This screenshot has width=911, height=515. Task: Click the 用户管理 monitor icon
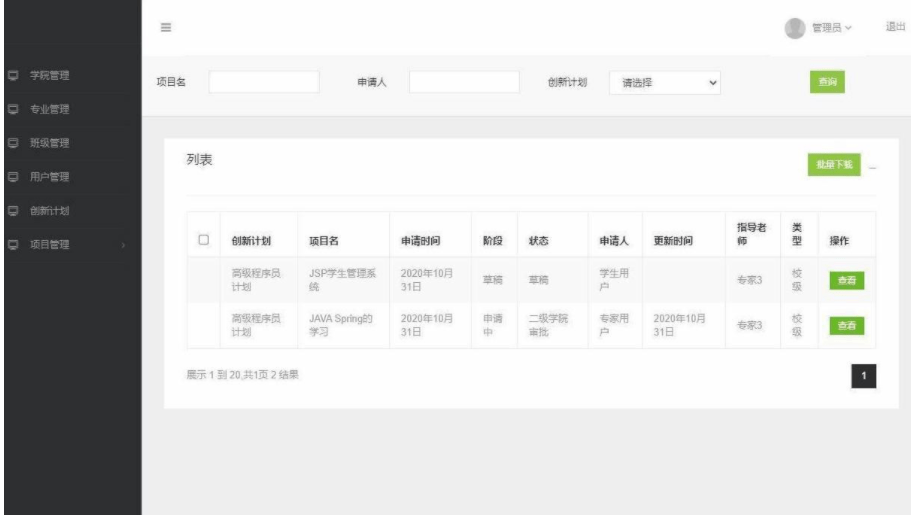(x=13, y=177)
